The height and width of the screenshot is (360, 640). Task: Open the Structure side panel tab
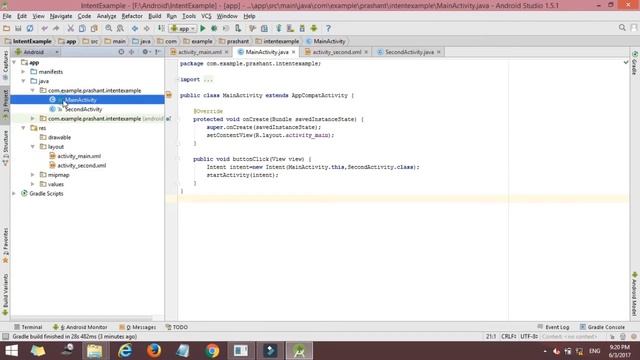click(5, 147)
